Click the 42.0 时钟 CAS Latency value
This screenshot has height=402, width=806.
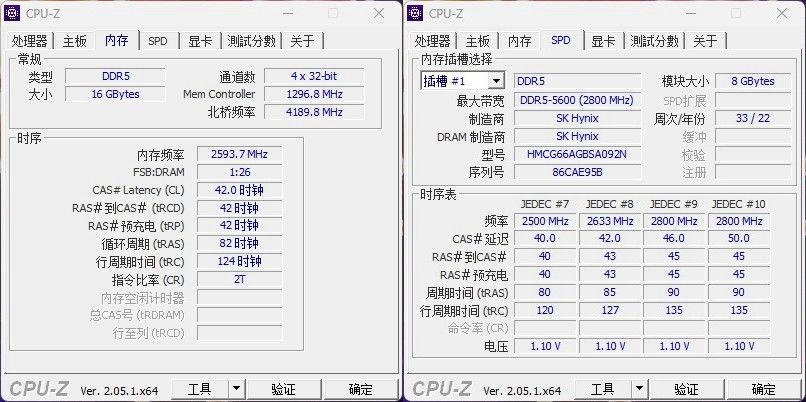[239, 190]
